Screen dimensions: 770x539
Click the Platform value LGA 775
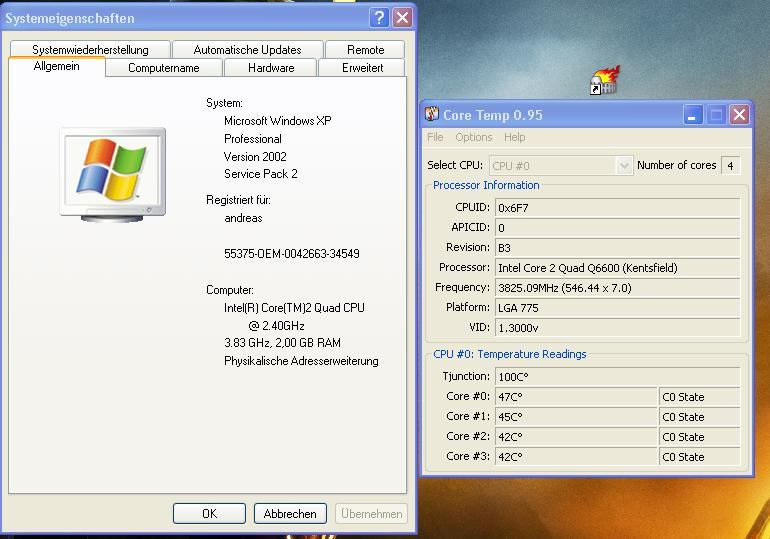click(618, 308)
